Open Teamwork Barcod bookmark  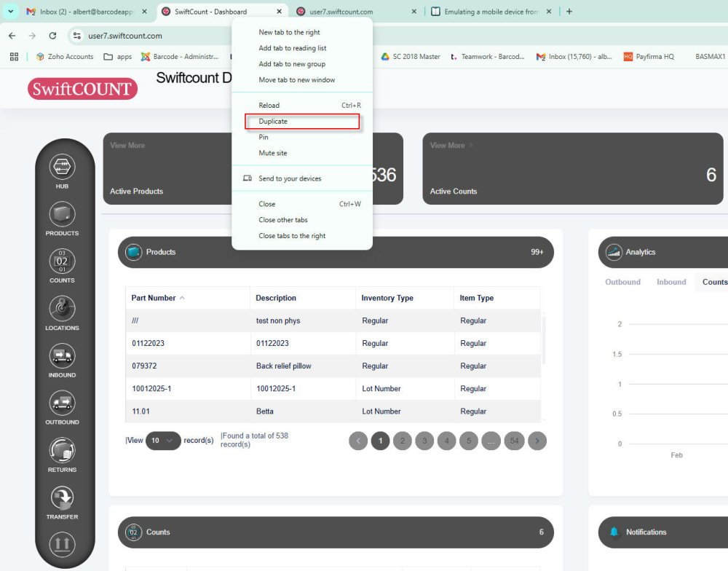point(487,57)
